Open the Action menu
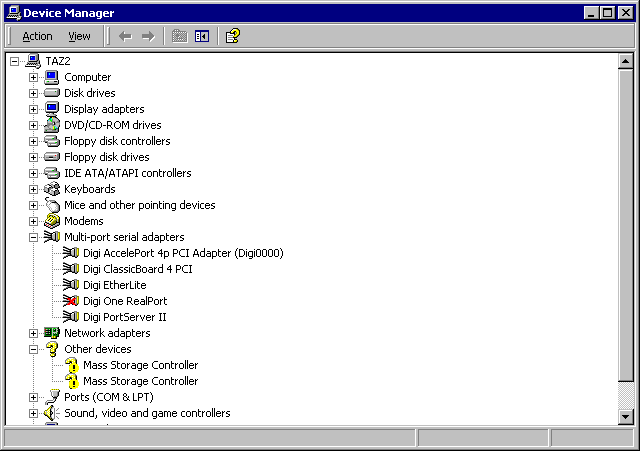The image size is (640, 451). (x=37, y=36)
